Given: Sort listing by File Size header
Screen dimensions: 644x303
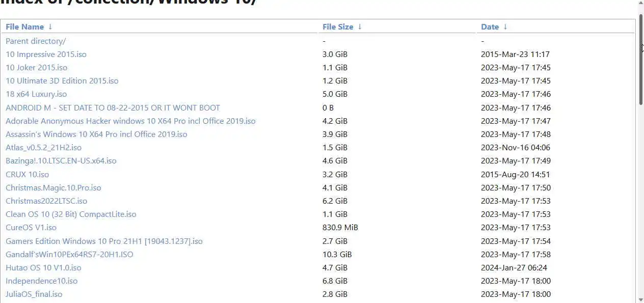Looking at the screenshot, I should 338,27.
